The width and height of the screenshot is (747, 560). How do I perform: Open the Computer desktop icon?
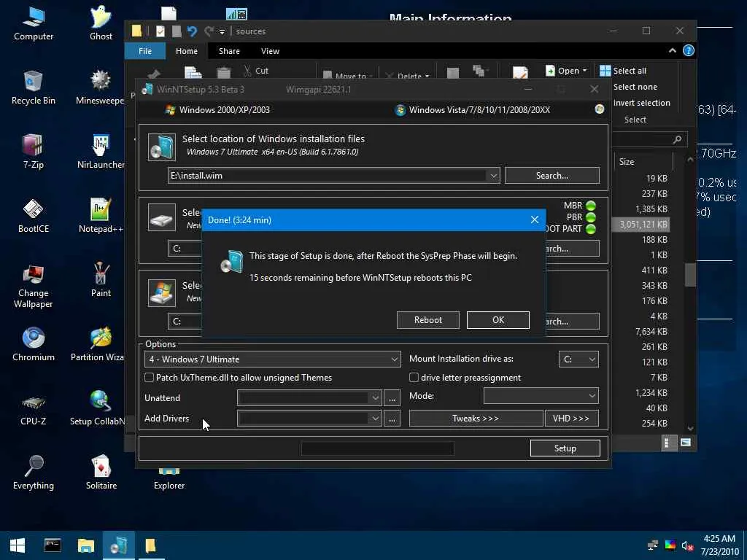point(34,24)
